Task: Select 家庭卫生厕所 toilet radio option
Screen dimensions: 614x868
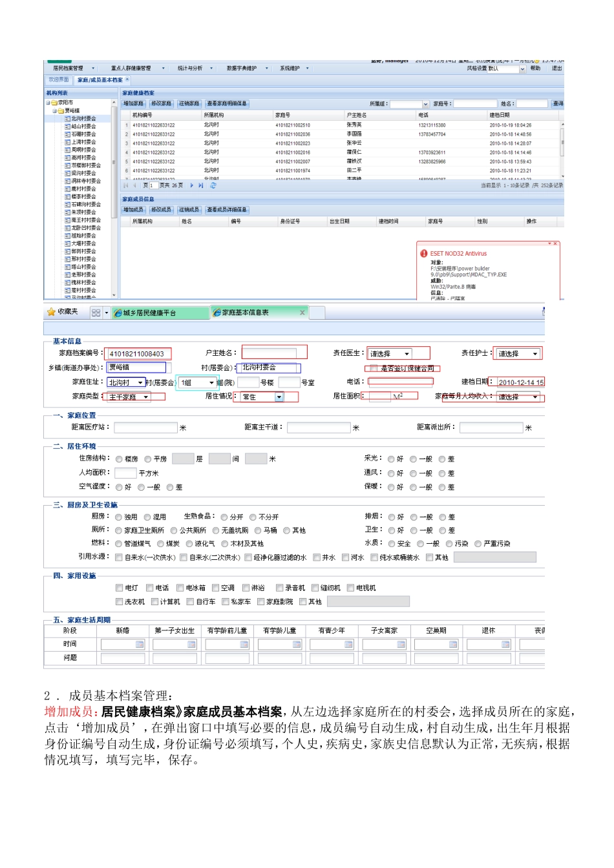Action: [118, 530]
